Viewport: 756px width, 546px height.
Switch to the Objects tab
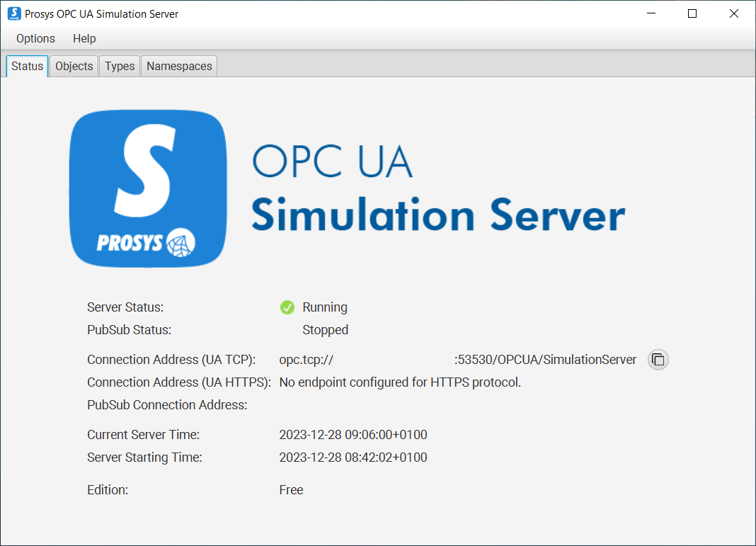pyautogui.click(x=74, y=66)
